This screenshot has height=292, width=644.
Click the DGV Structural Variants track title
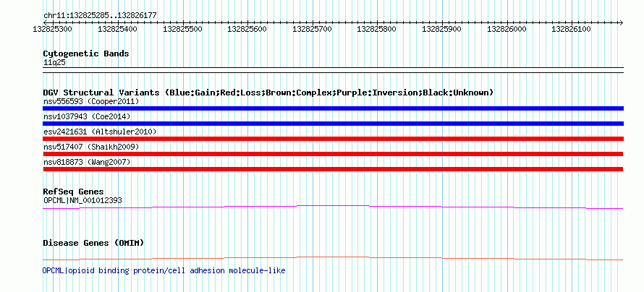[268, 93]
